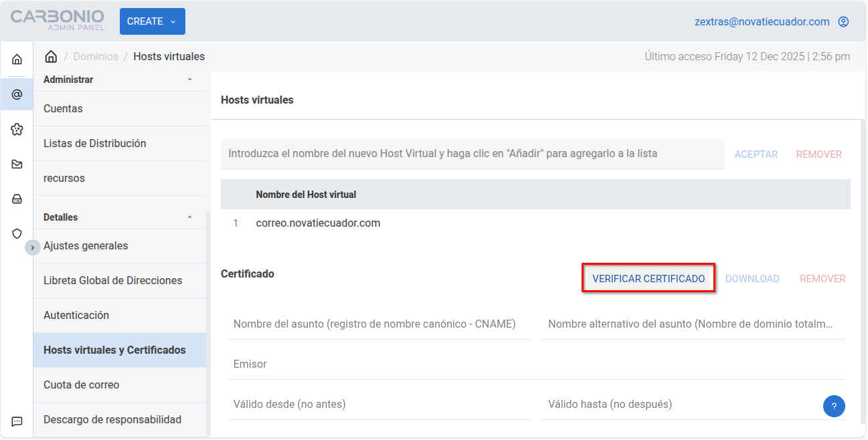This screenshot has height=440, width=868.
Task: Click the VERIFICAR CERTIFICADO button
Action: point(648,279)
